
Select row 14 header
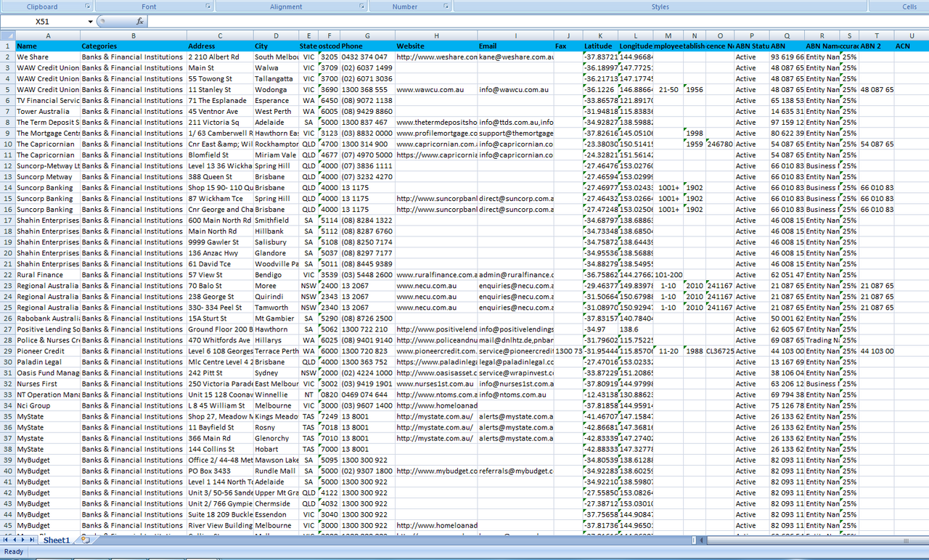click(7, 188)
